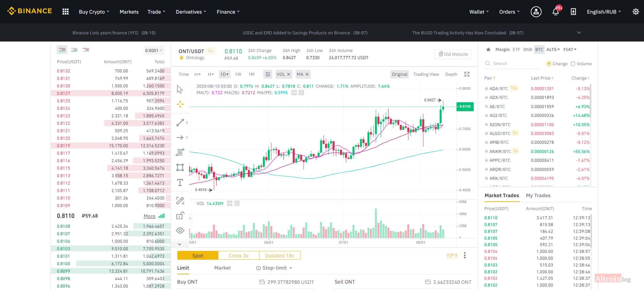Click the Old Website button
The height and width of the screenshot is (290, 644).
pos(453,54)
